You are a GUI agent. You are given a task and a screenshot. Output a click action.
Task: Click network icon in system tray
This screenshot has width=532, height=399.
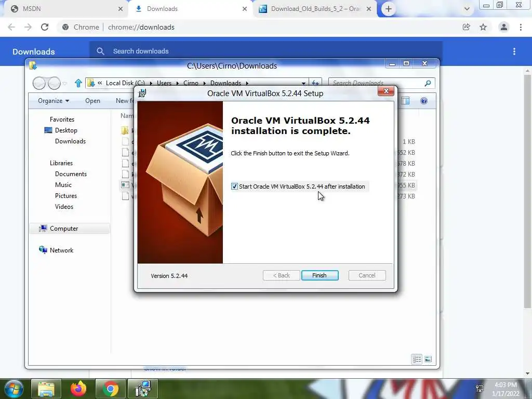coord(480,389)
